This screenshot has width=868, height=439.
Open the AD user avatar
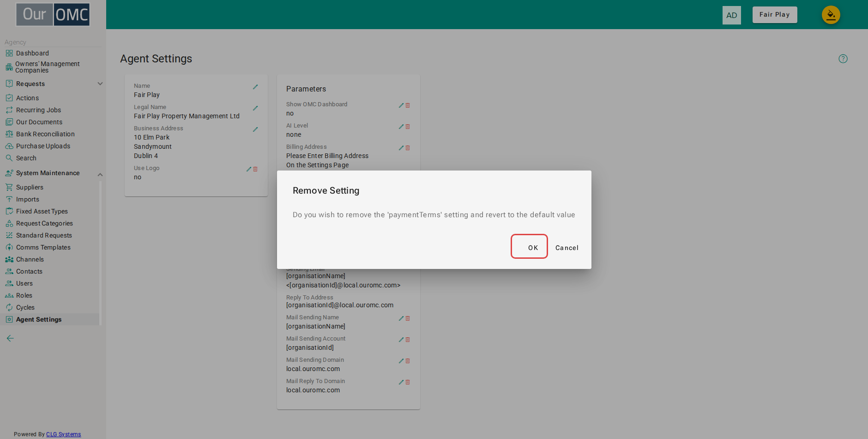[x=731, y=15]
